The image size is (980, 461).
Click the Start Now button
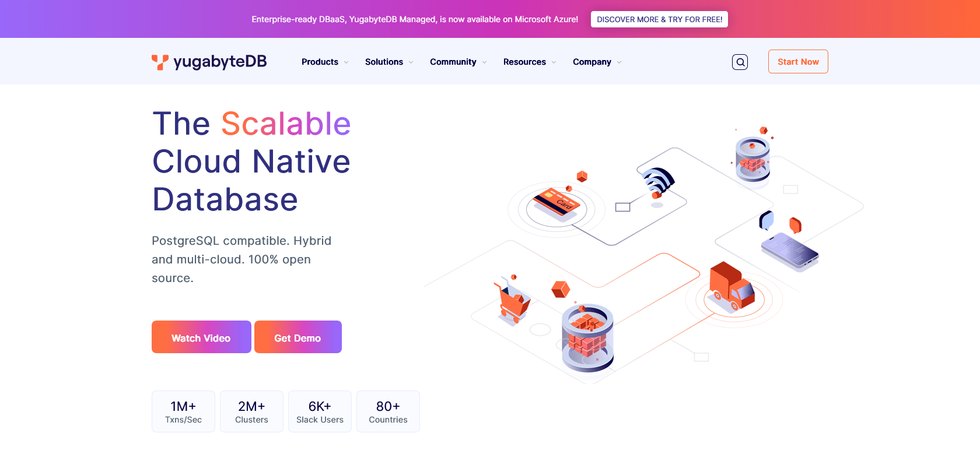(x=798, y=62)
